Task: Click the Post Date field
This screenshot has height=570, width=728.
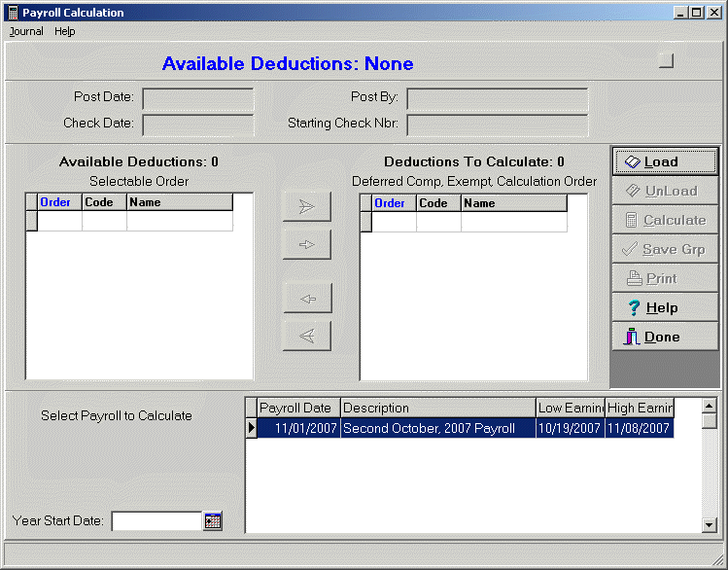Action: 198,98
